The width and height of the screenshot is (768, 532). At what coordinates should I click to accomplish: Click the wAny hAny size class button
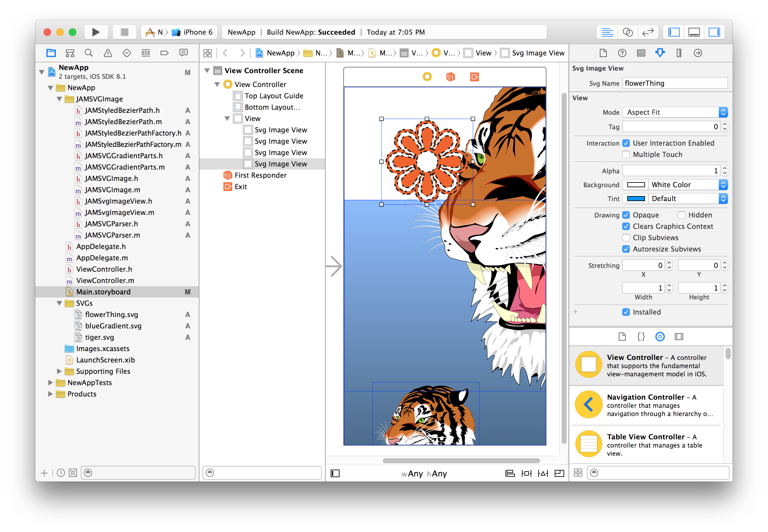(x=424, y=474)
